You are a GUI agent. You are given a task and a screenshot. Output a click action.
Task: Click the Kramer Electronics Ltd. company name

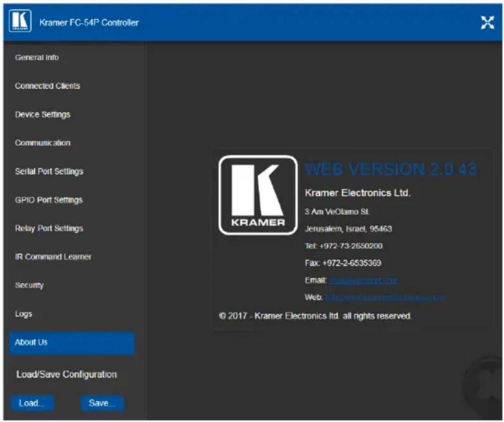point(358,193)
